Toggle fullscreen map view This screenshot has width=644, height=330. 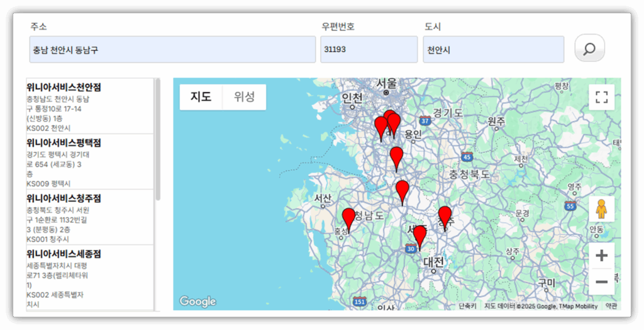pyautogui.click(x=601, y=97)
